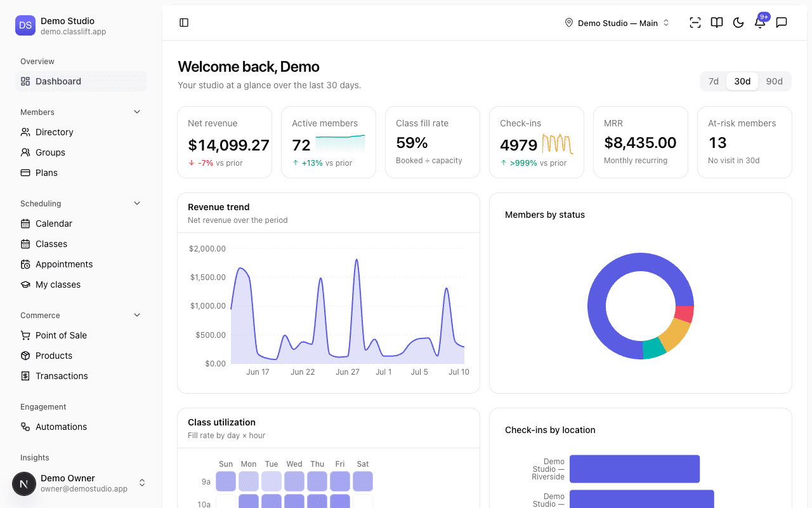The height and width of the screenshot is (508, 812).
Task: Go to My classes
Action: pyautogui.click(x=81, y=284)
